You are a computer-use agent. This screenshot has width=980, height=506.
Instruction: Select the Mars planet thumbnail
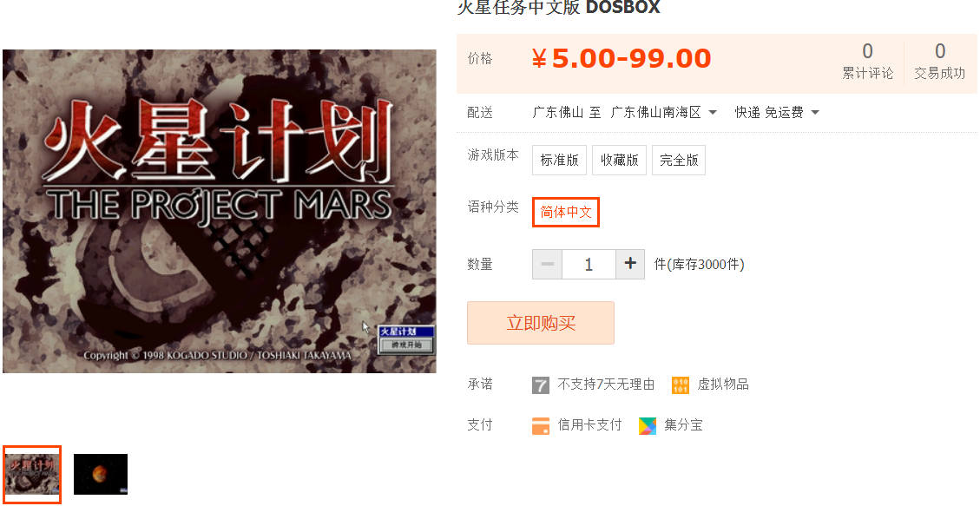coord(101,474)
